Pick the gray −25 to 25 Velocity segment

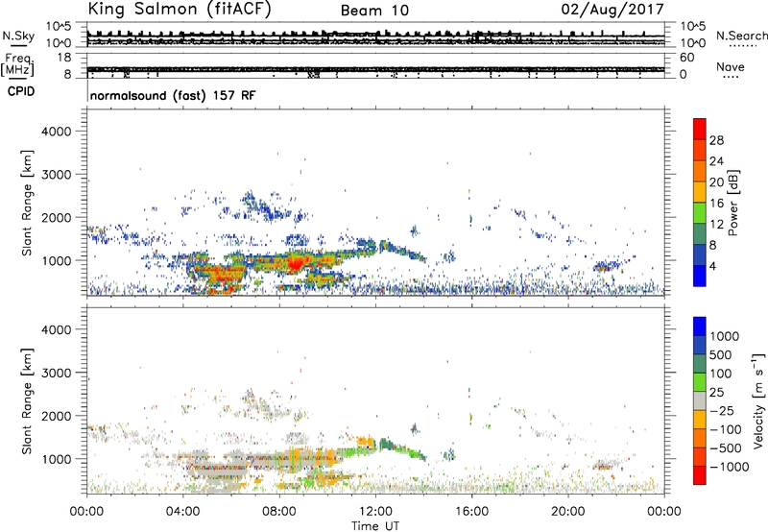(700, 401)
